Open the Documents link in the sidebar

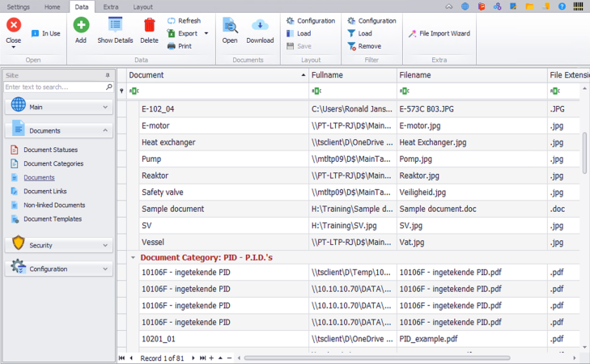(x=39, y=177)
